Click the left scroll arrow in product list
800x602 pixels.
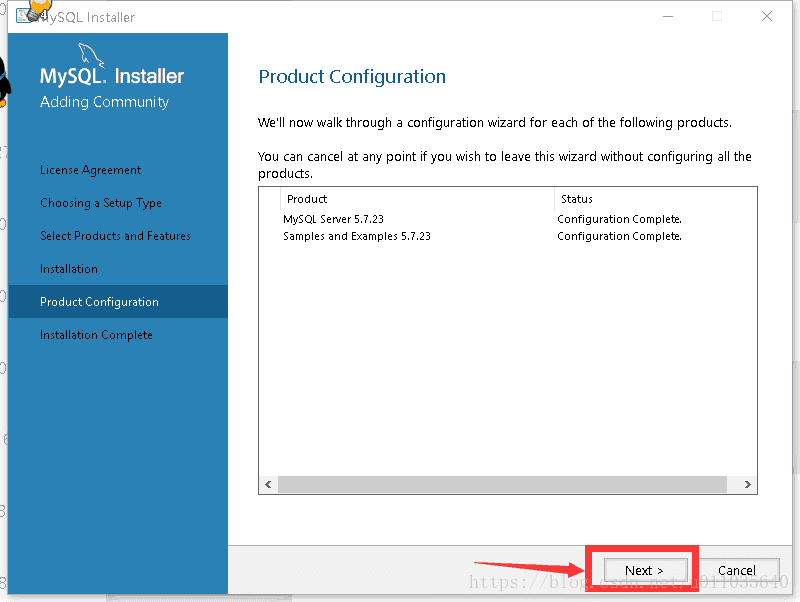[268, 484]
